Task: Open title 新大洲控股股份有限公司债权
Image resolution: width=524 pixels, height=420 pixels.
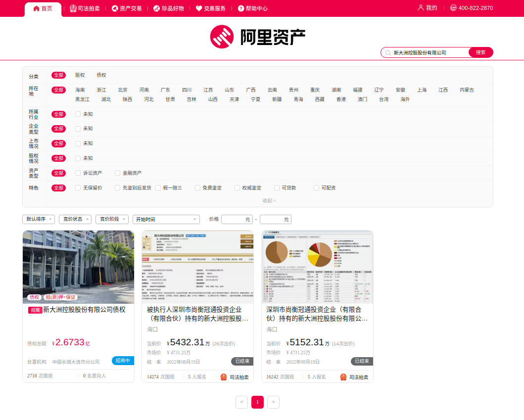Action: coord(84,310)
